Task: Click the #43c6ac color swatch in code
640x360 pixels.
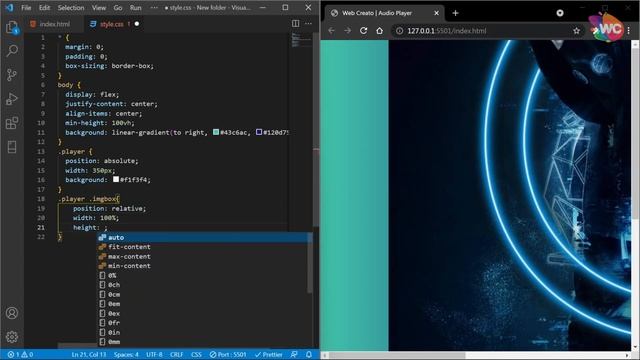Action: coord(216,132)
